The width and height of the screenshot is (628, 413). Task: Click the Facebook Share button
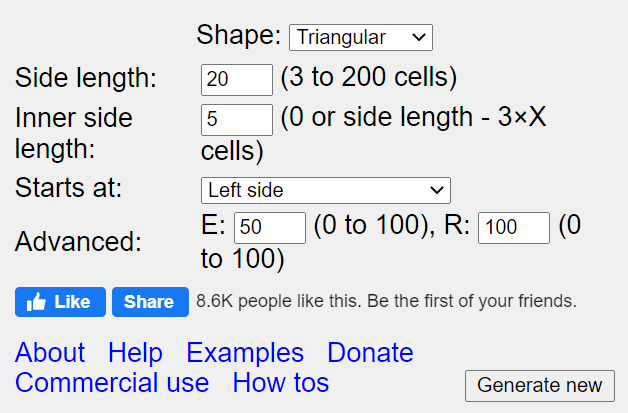[150, 302]
